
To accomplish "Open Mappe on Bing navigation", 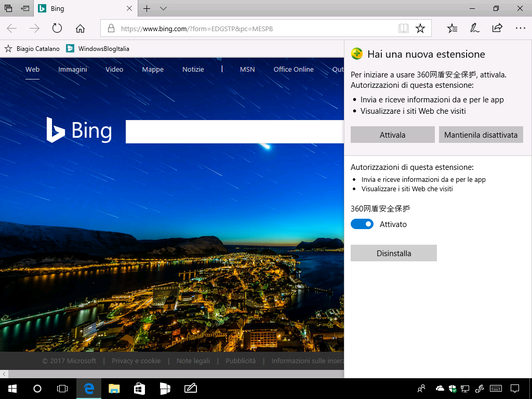I will [153, 69].
